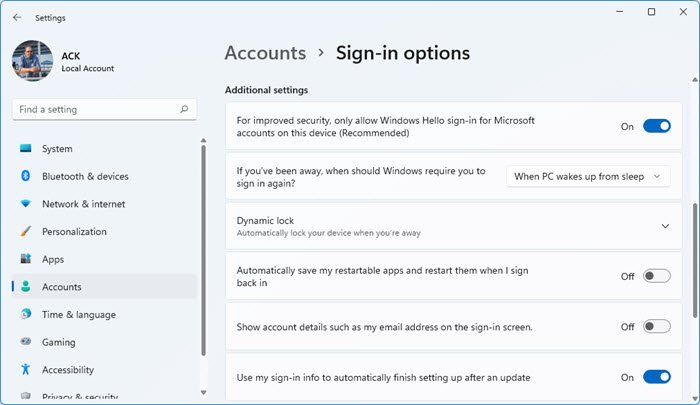Open the Accounts settings category in sidebar
This screenshot has width=700, height=405.
[62, 287]
